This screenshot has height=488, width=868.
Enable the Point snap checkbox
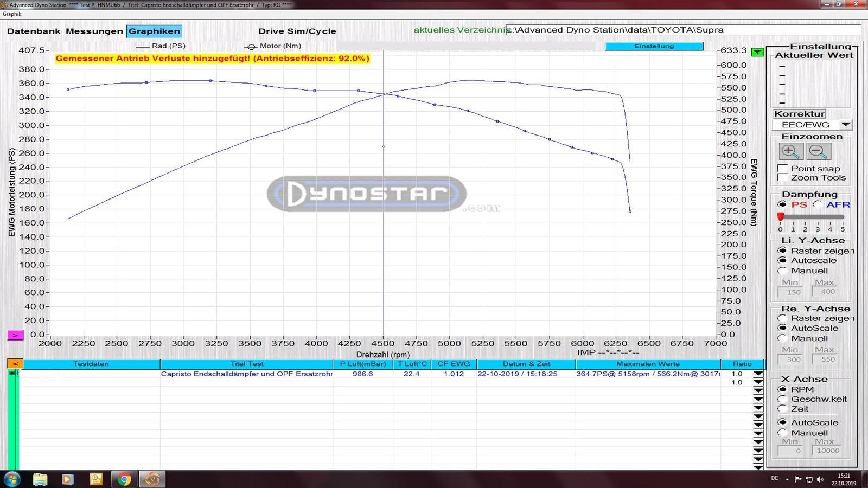783,169
